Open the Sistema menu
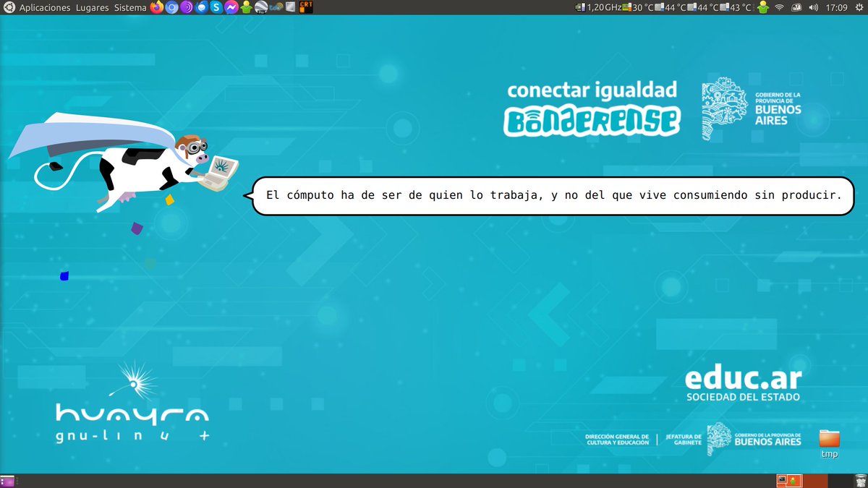 (129, 8)
